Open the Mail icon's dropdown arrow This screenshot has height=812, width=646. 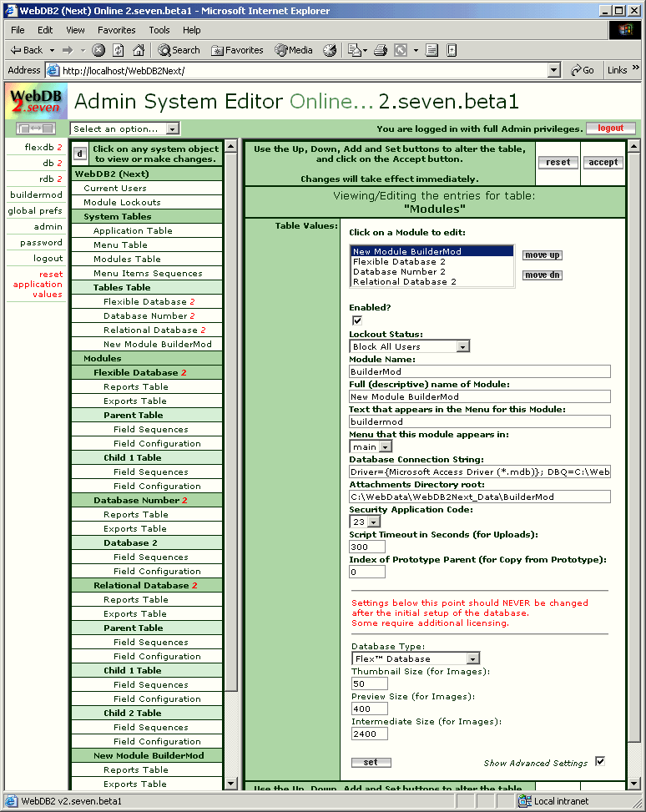(x=366, y=50)
